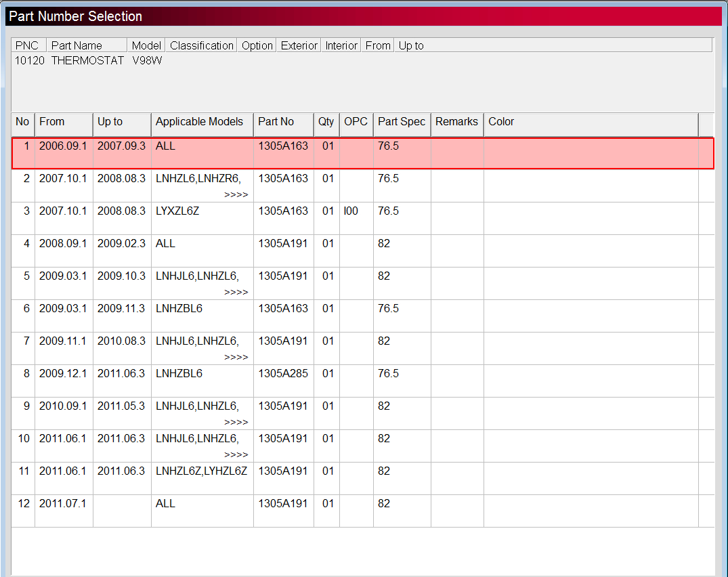The width and height of the screenshot is (728, 577).
Task: Show more applicable models for row 10
Action: 236,455
